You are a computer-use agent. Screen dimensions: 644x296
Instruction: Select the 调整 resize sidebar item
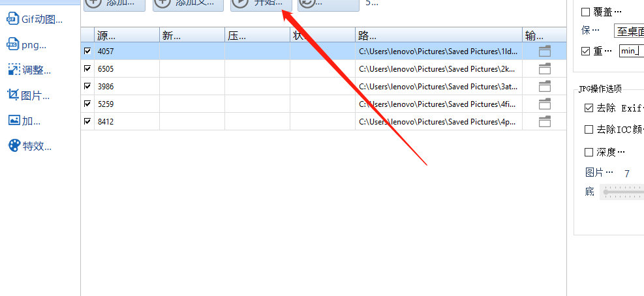[x=29, y=70]
